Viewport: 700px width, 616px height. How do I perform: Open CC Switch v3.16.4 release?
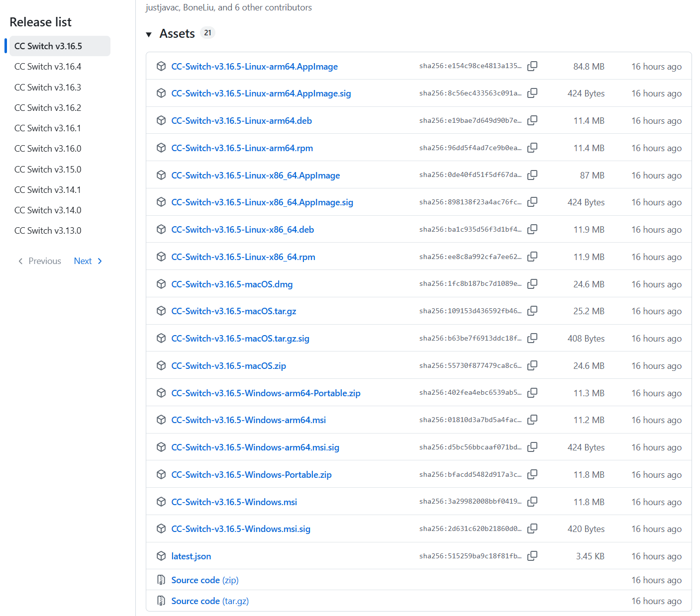pyautogui.click(x=48, y=67)
